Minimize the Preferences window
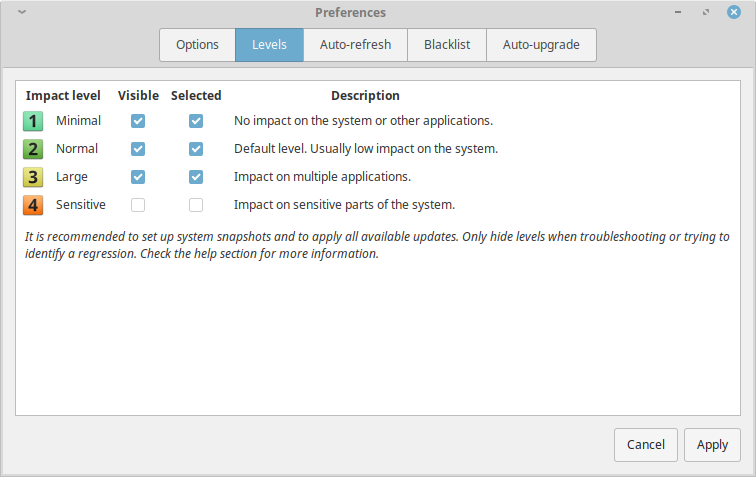The height and width of the screenshot is (477, 756). tap(682, 13)
